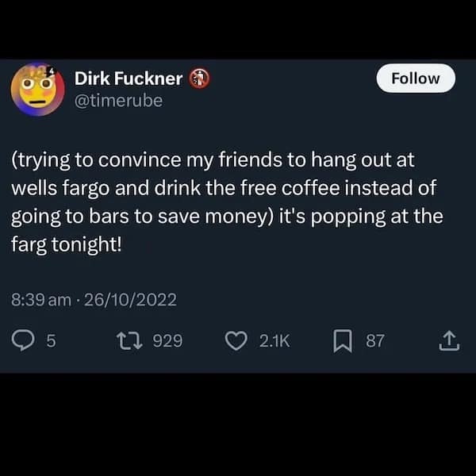Viewport: 476px width, 476px height.
Task: Open the Dirk Fuckner display name link
Action: [x=129, y=79]
